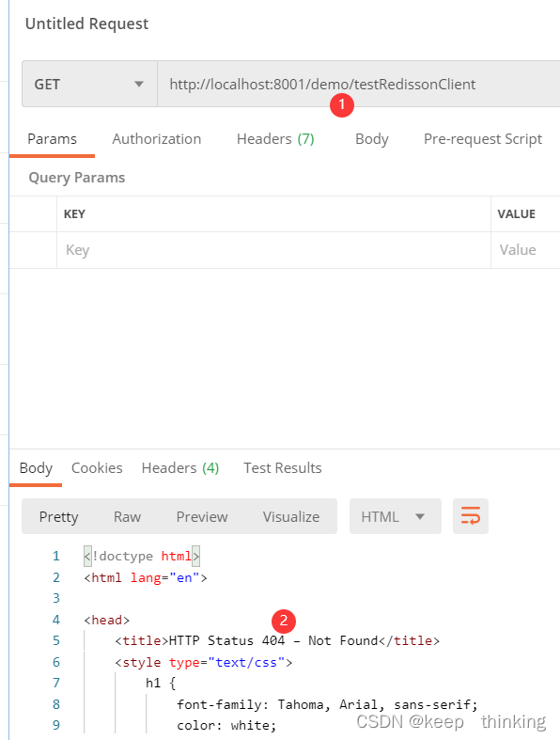Click the query param Value field
This screenshot has height=740, width=560.
[525, 250]
